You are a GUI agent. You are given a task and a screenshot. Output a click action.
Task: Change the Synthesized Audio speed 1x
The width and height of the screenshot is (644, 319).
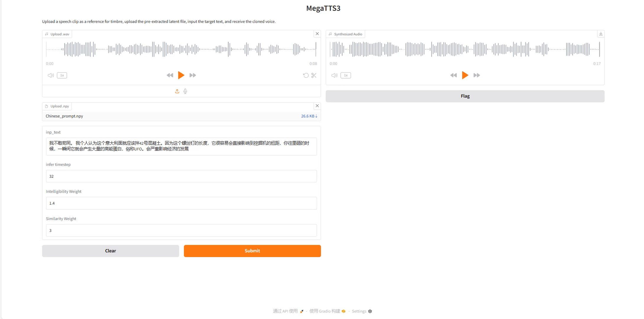pos(346,75)
